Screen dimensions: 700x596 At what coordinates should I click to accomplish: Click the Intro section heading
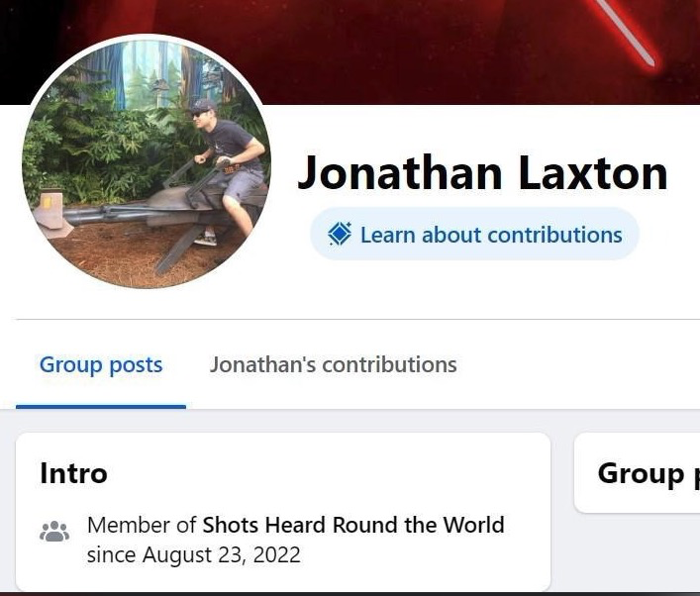(73, 473)
